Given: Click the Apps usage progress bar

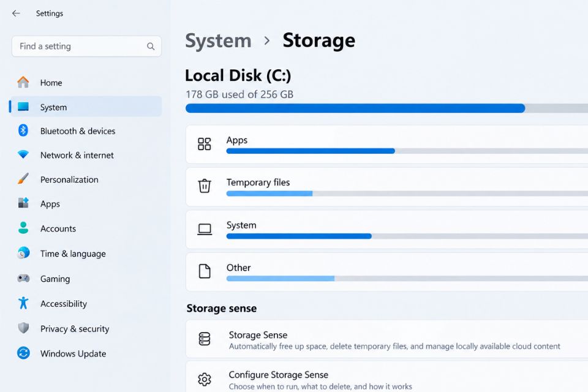Looking at the screenshot, I should point(407,151).
